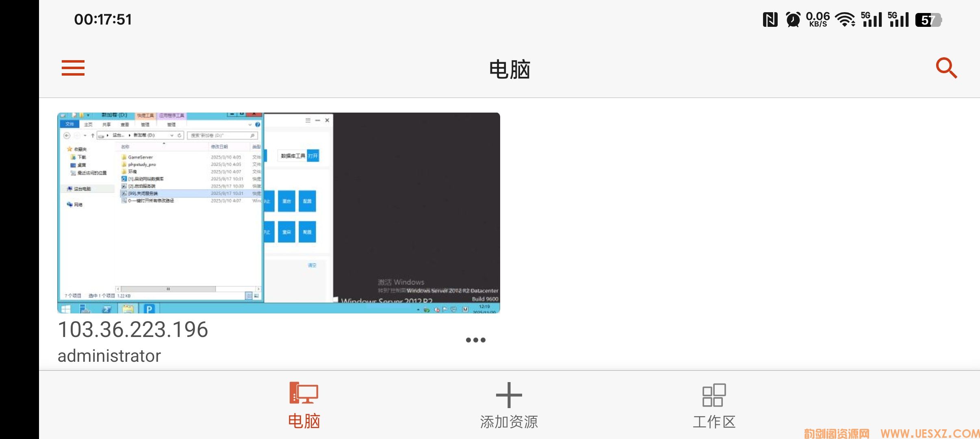Expand the hidden icons arrow in the remote tray
The width and height of the screenshot is (980, 439).
(418, 310)
